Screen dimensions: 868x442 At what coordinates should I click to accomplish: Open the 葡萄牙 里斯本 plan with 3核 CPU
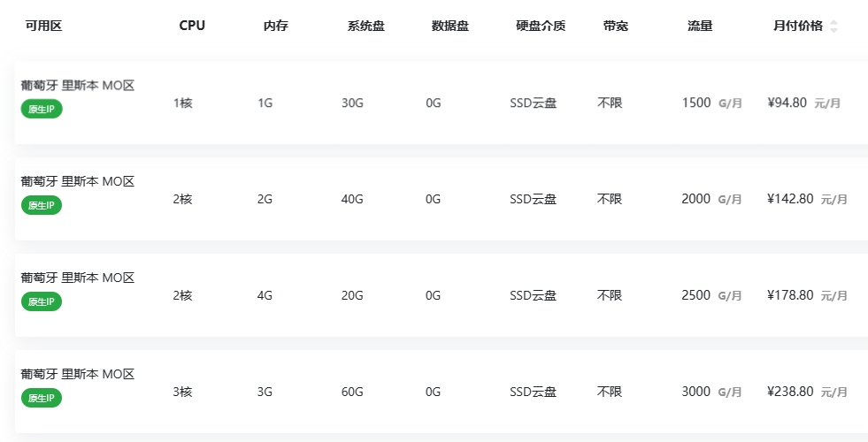tap(78, 375)
